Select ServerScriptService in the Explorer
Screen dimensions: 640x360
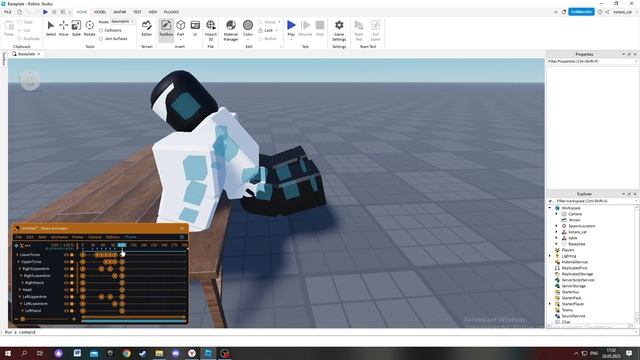click(x=578, y=280)
